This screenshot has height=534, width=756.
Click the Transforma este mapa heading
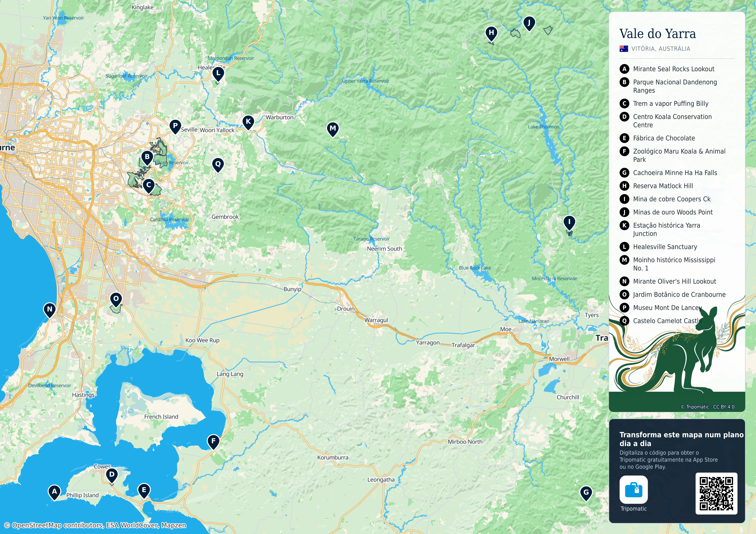(681, 439)
